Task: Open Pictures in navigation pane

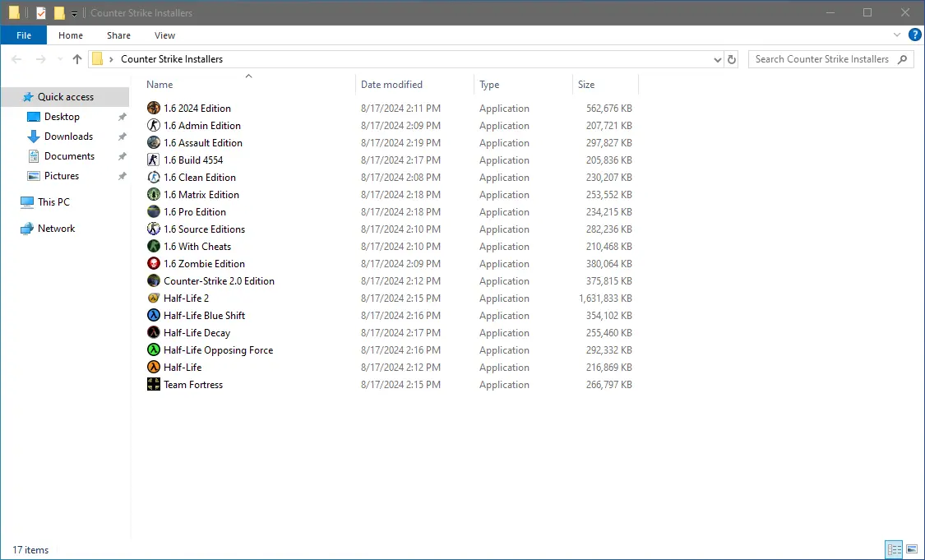Action: pos(62,176)
